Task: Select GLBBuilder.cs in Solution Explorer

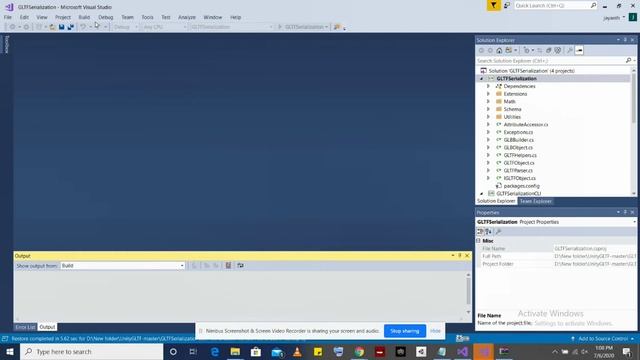Action: tap(518, 140)
